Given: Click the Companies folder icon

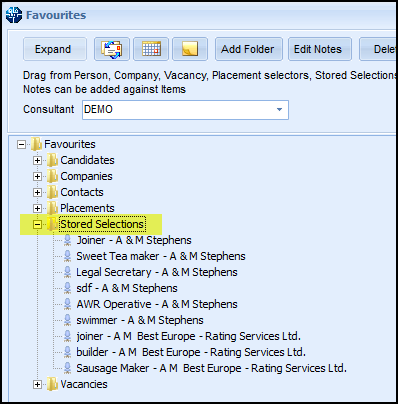Looking at the screenshot, I should [52, 176].
